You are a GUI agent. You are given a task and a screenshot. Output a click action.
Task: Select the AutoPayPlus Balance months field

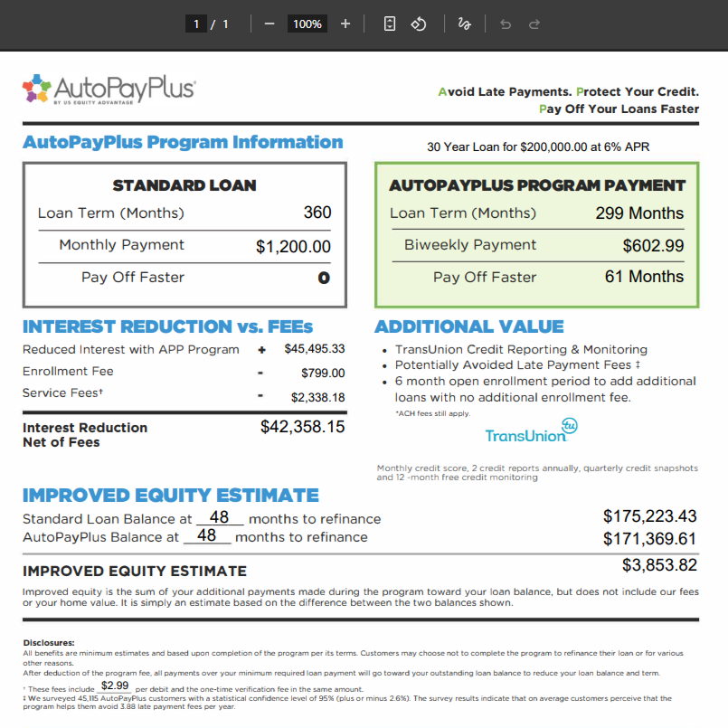coord(206,535)
